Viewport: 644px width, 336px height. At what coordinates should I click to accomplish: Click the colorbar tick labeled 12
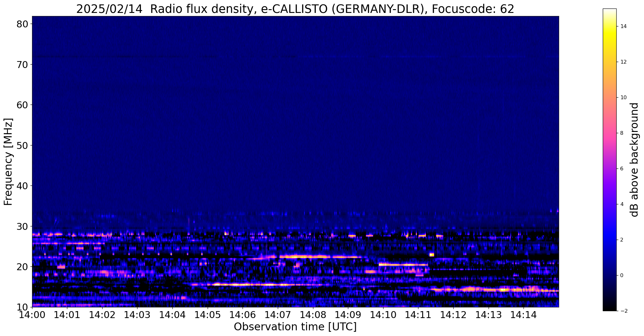[623, 62]
